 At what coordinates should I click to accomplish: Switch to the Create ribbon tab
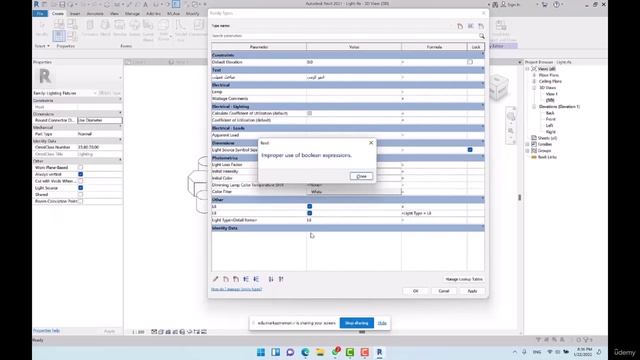(x=58, y=13)
